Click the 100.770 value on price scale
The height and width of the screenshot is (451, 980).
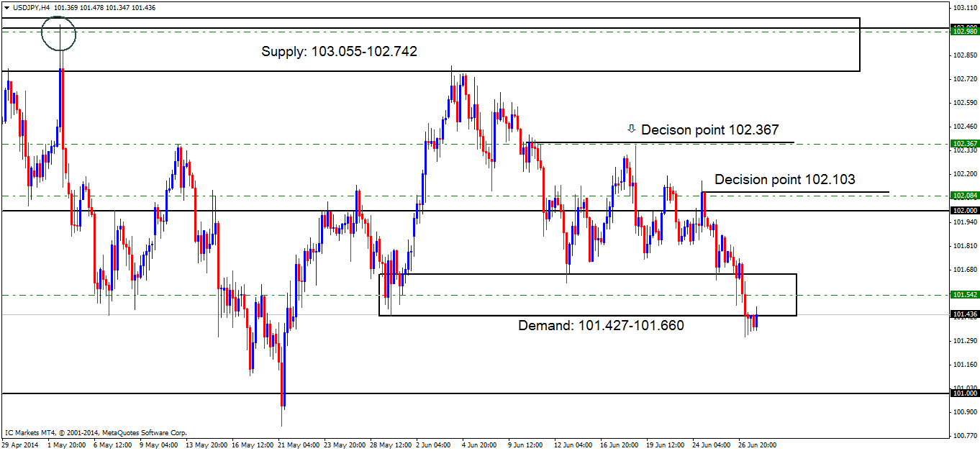tap(964, 435)
